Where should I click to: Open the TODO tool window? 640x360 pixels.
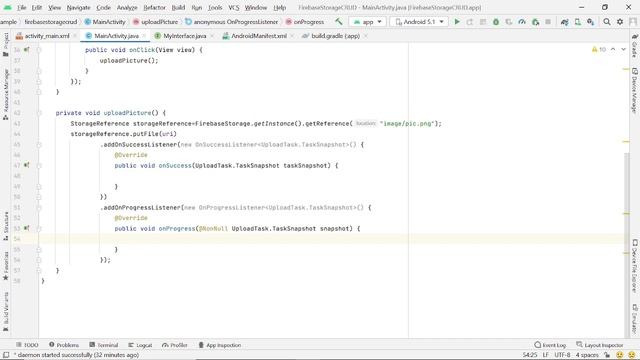coord(27,345)
